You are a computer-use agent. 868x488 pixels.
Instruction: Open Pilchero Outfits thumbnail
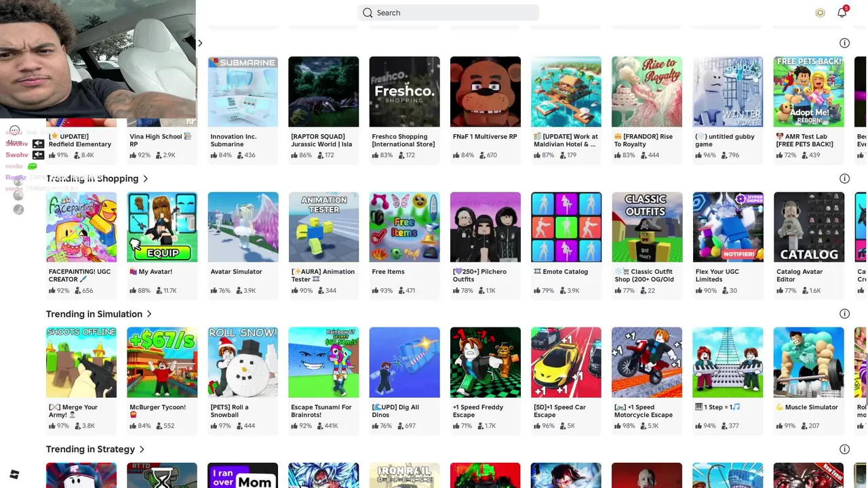[486, 227]
